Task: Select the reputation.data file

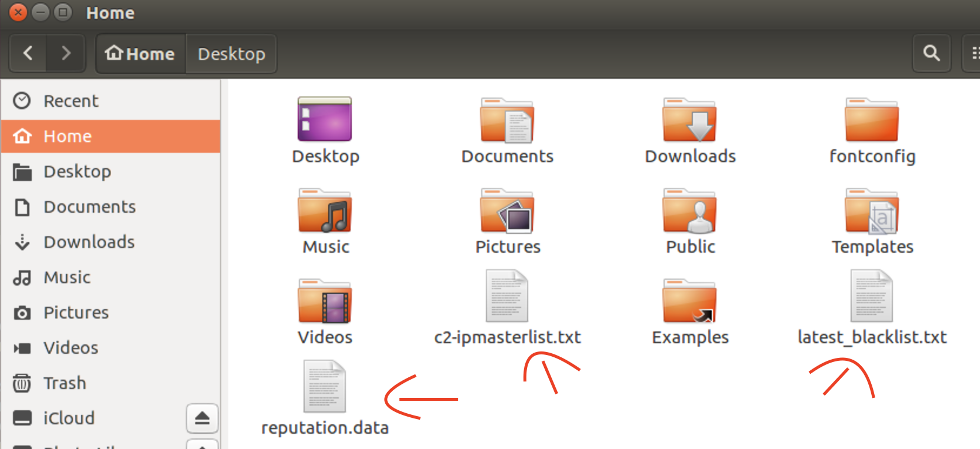Action: [325, 387]
